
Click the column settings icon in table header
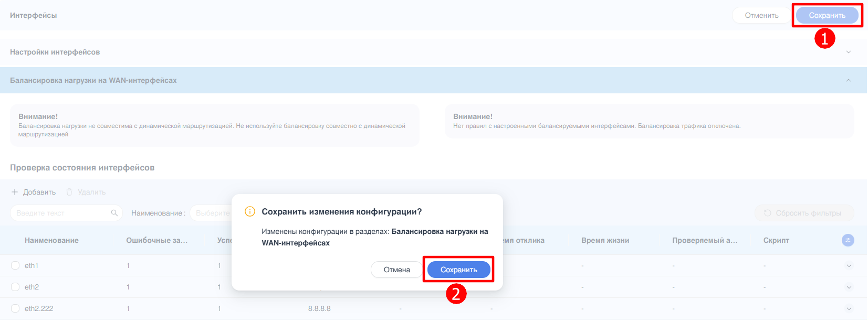coord(848,240)
